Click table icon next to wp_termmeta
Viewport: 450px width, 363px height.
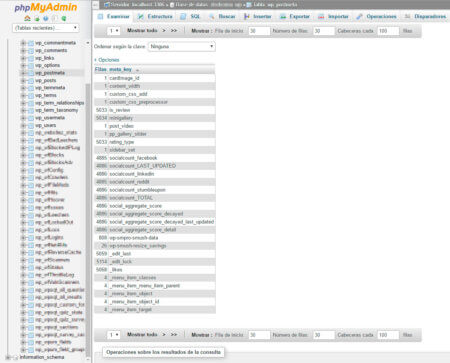[31, 88]
